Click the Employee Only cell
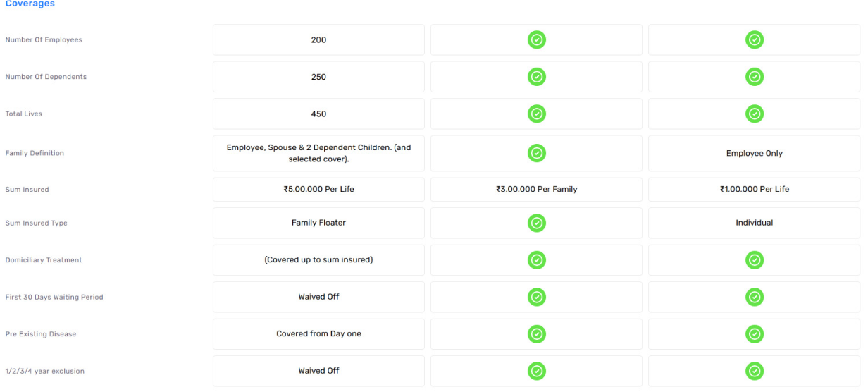 click(754, 153)
